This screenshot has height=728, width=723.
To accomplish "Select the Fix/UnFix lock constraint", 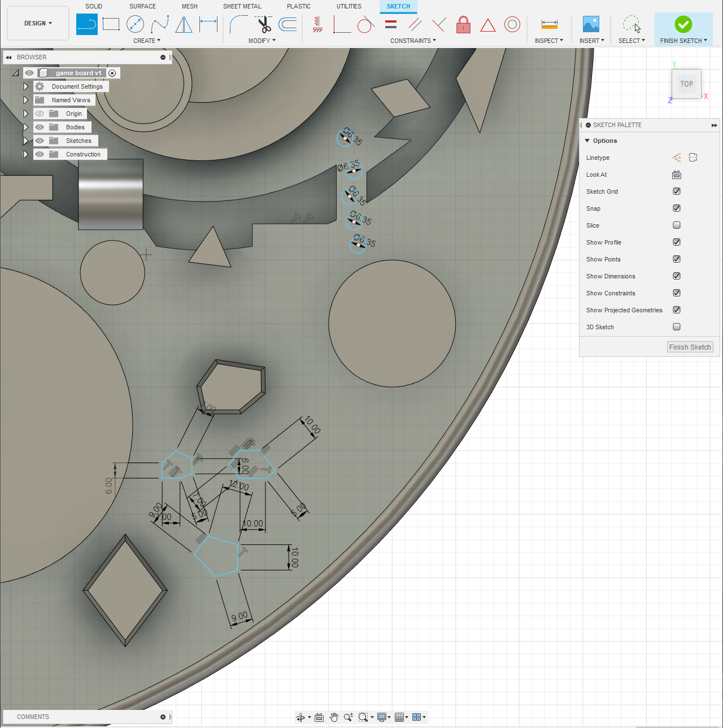I will point(463,24).
